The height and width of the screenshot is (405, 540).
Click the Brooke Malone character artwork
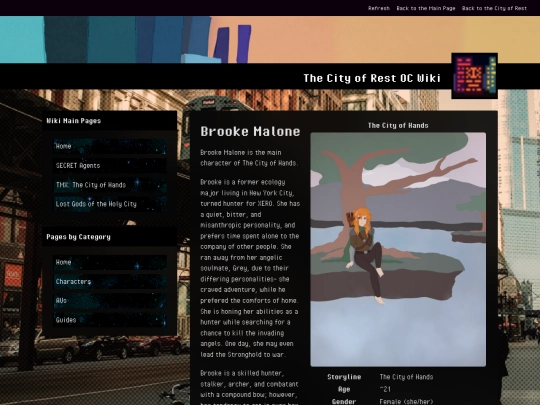tap(398, 249)
